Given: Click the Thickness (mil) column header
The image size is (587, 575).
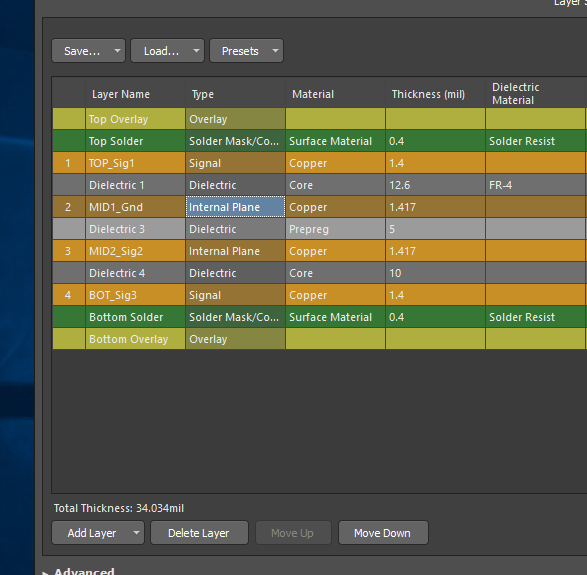Looking at the screenshot, I should coord(435,94).
